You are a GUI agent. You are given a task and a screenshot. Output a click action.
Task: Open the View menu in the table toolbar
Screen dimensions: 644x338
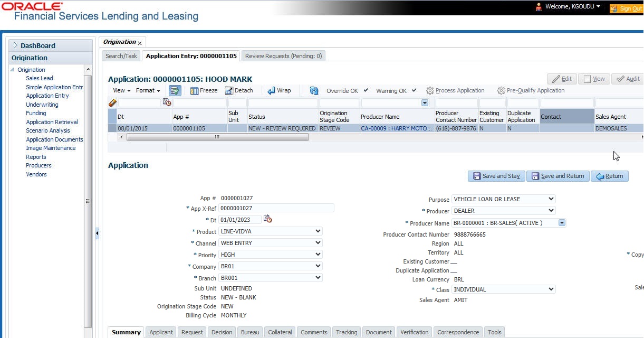pos(121,90)
